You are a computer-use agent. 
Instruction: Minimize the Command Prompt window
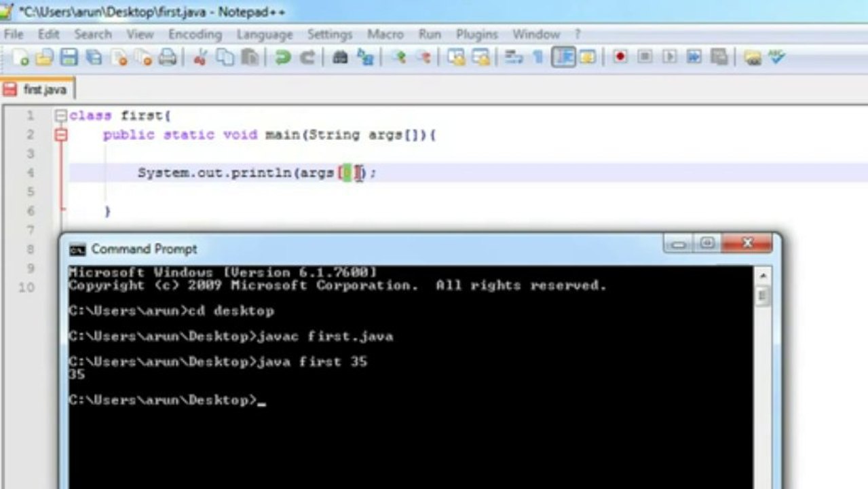coord(679,243)
